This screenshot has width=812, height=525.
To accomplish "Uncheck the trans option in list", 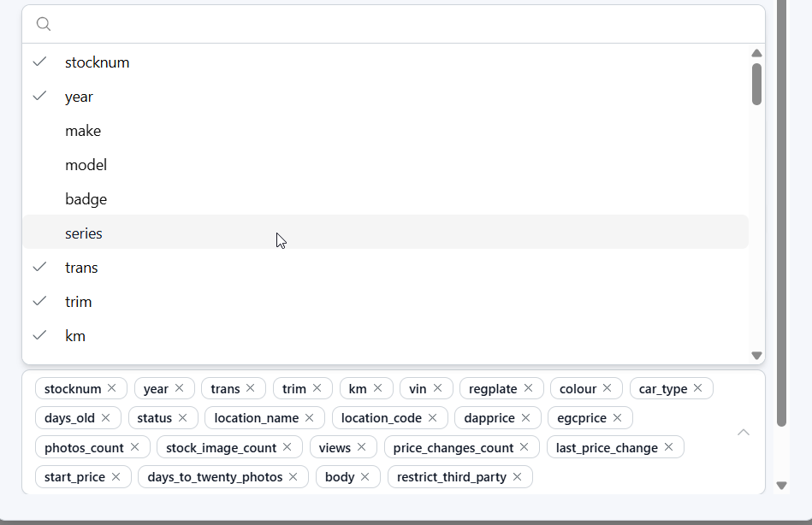I will 81,268.
